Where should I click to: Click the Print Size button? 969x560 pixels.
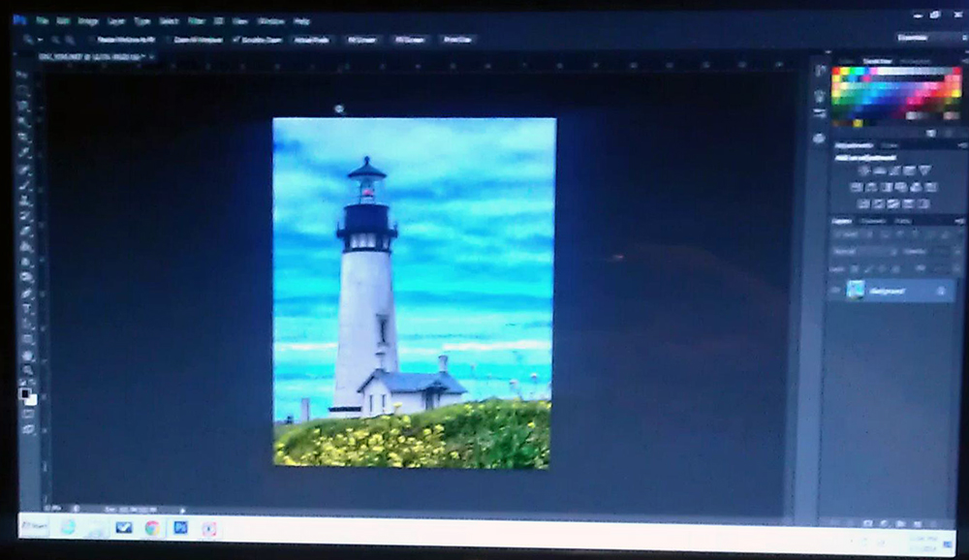pyautogui.click(x=456, y=40)
